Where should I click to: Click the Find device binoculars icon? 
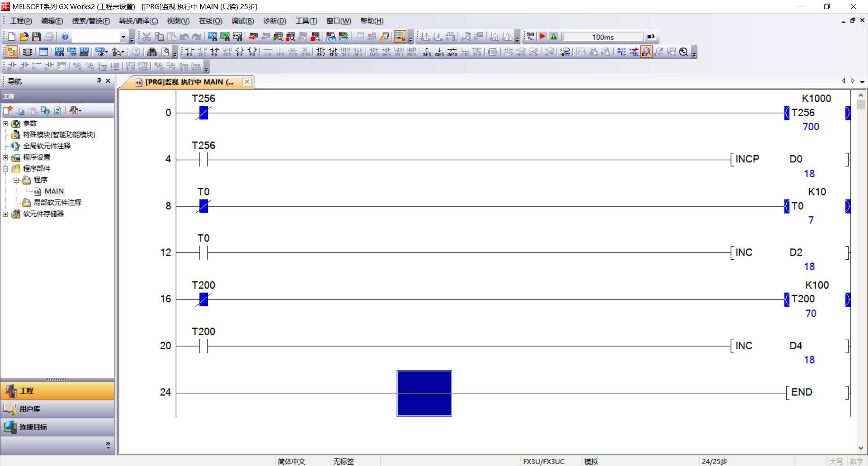point(152,52)
